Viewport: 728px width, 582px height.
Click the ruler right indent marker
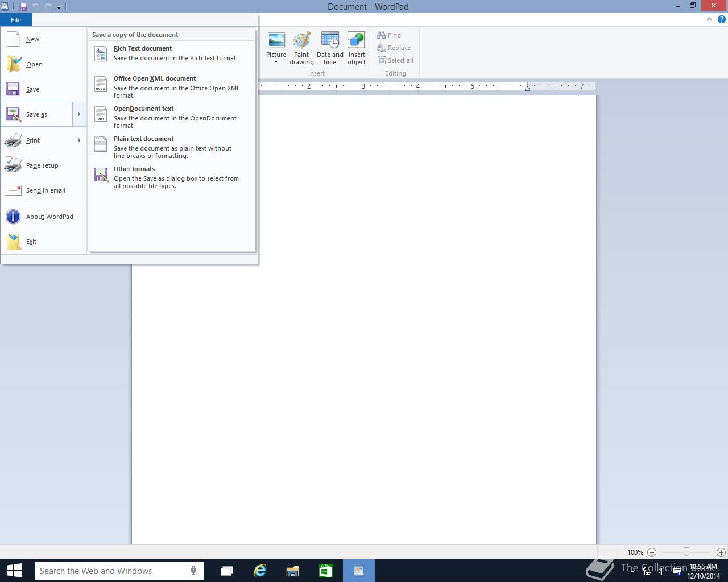click(528, 88)
